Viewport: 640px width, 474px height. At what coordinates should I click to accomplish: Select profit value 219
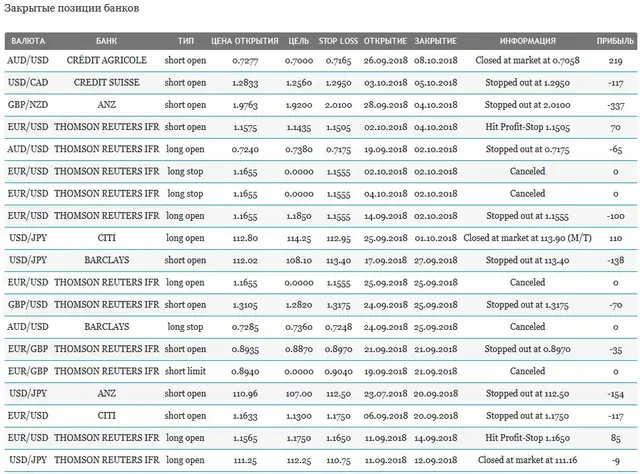click(616, 61)
